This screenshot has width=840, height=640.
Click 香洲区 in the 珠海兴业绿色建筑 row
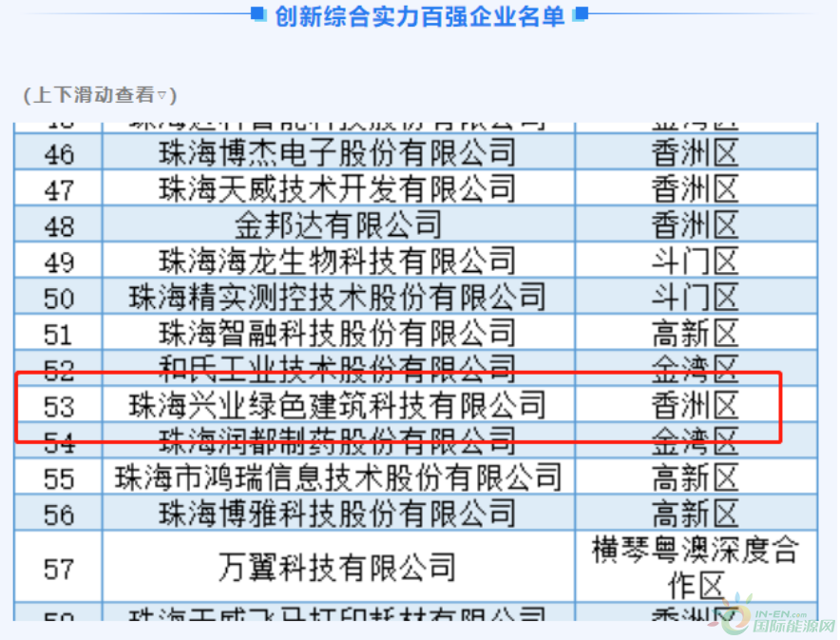[x=695, y=405]
